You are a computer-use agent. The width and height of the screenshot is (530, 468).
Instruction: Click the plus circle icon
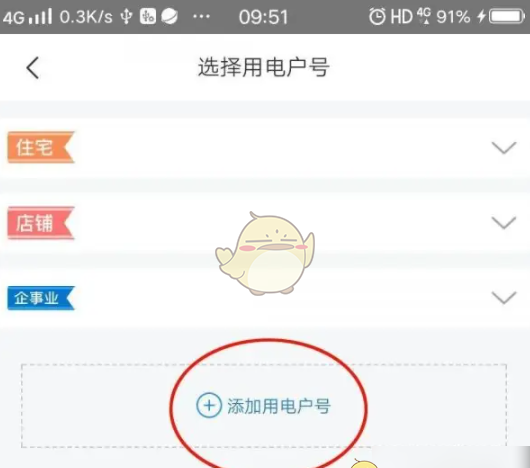click(x=209, y=405)
